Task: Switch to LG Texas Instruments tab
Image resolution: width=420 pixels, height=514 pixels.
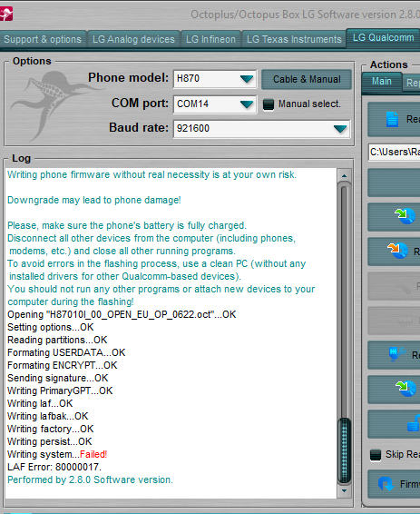Action: coord(294,39)
